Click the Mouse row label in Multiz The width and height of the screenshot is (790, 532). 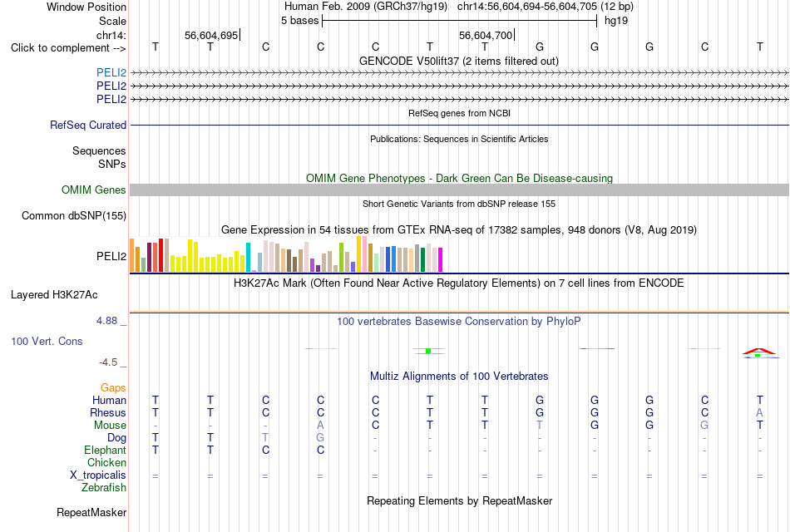pos(110,426)
